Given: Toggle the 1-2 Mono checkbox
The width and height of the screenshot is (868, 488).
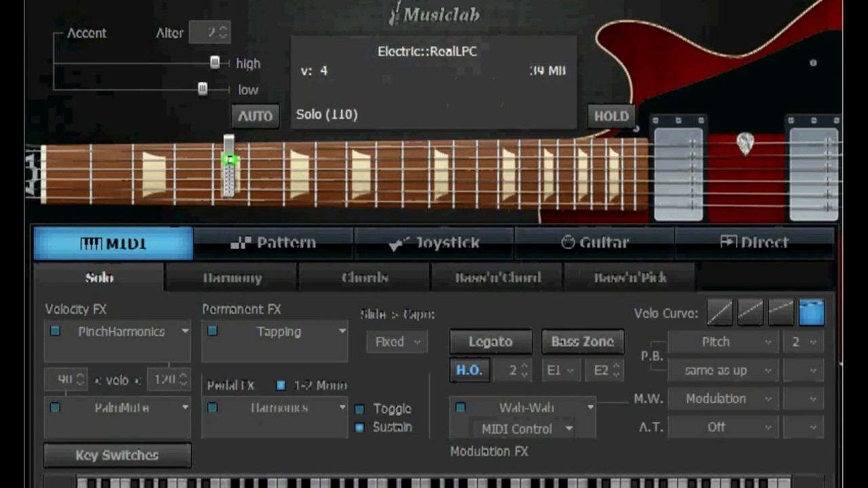Looking at the screenshot, I should pyautogui.click(x=281, y=385).
